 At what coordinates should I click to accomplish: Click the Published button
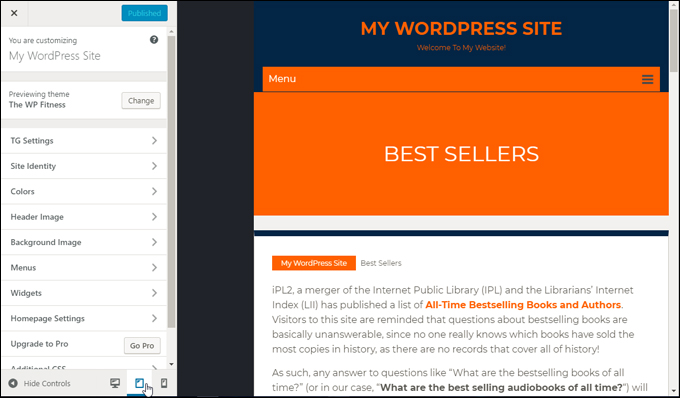[144, 13]
